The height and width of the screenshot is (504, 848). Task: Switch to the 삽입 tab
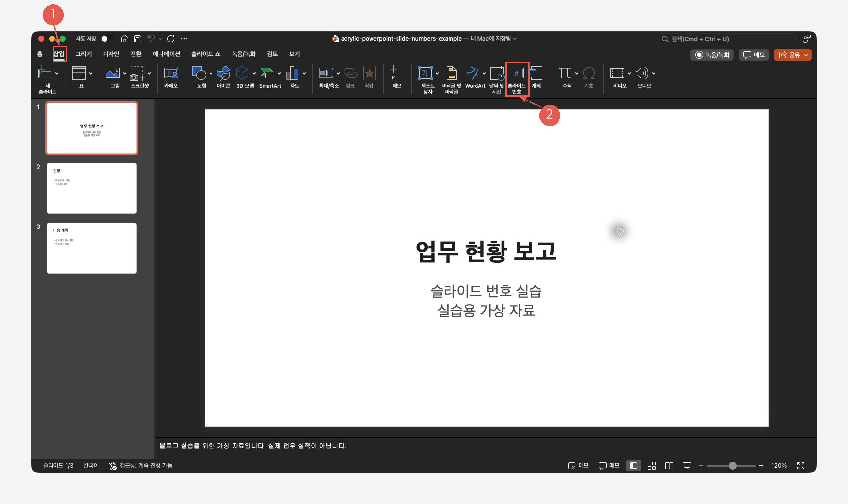[x=59, y=54]
